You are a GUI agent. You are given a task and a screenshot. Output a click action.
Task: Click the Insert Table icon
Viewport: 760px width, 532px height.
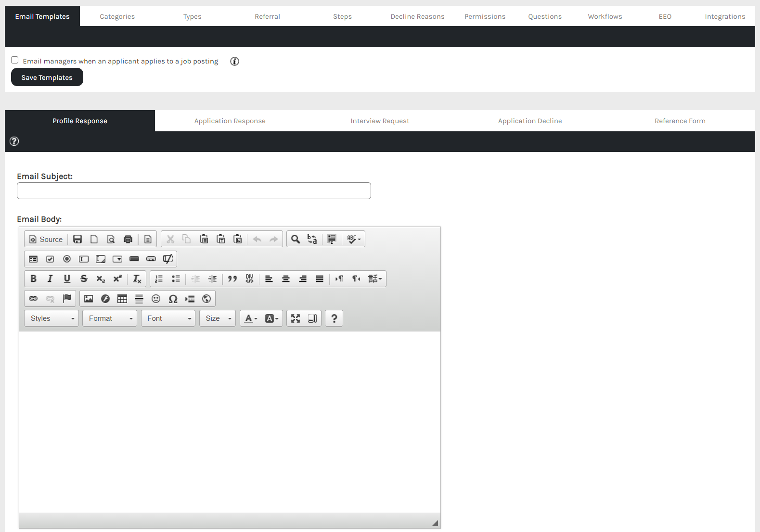pos(122,299)
